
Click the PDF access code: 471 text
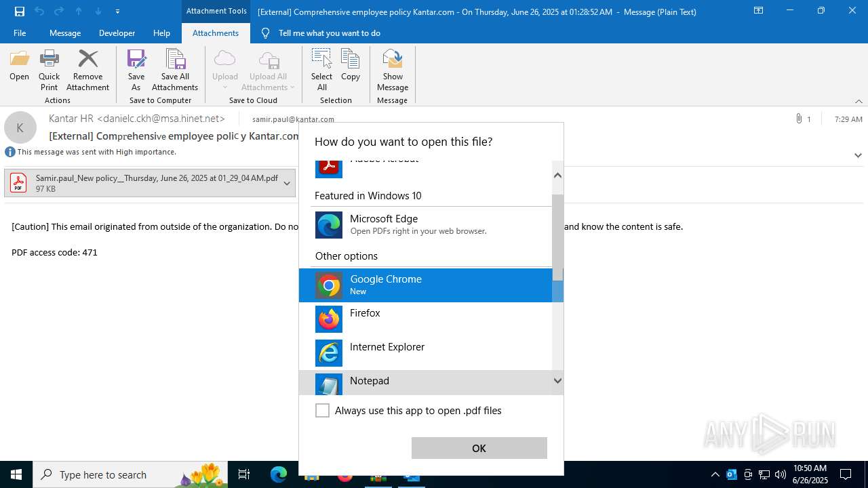(54, 252)
